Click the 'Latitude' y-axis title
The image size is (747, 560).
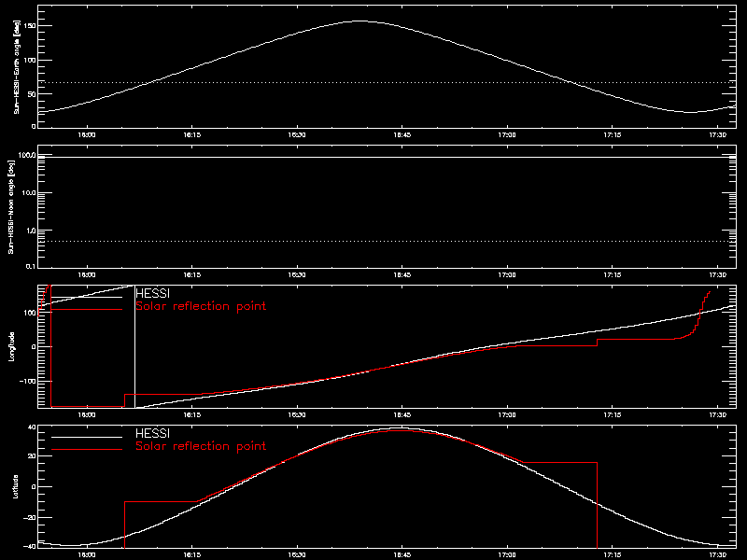tap(16, 486)
